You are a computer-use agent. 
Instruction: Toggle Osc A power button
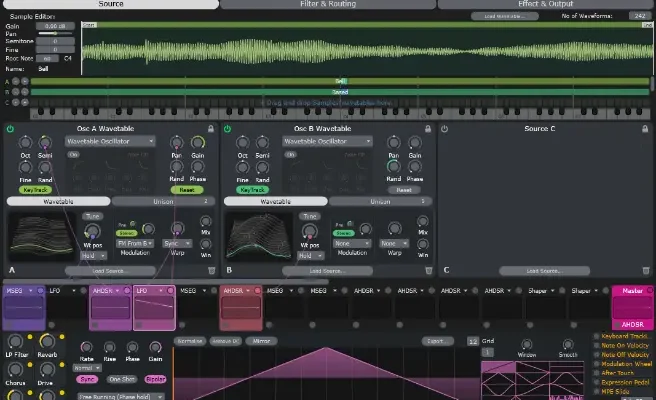click(x=11, y=129)
